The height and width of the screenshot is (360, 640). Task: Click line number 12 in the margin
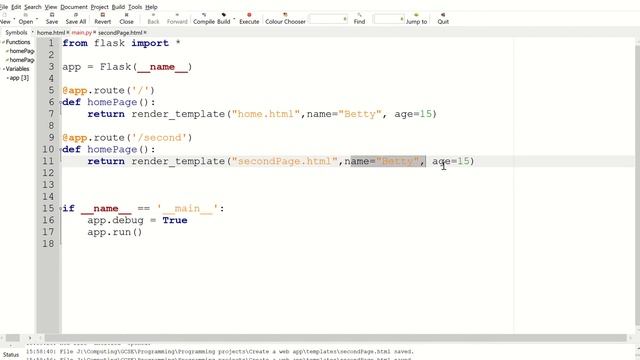(x=48, y=173)
